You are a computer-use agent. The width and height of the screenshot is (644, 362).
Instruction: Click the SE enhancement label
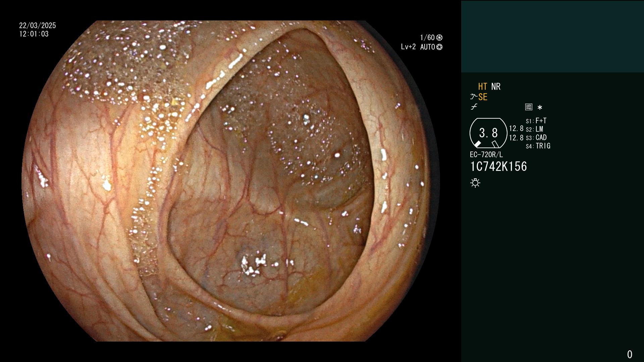pyautogui.click(x=483, y=97)
